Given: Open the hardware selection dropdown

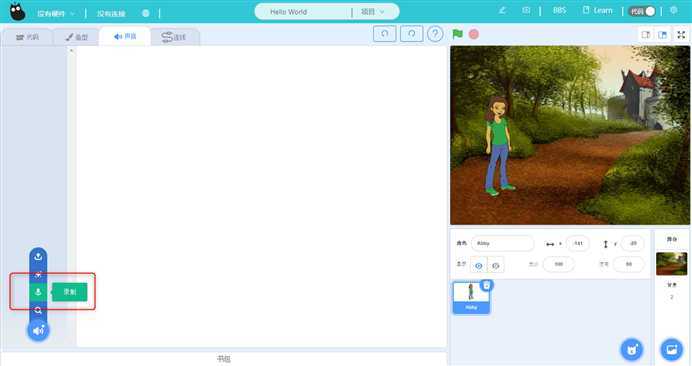Looking at the screenshot, I should pos(55,14).
